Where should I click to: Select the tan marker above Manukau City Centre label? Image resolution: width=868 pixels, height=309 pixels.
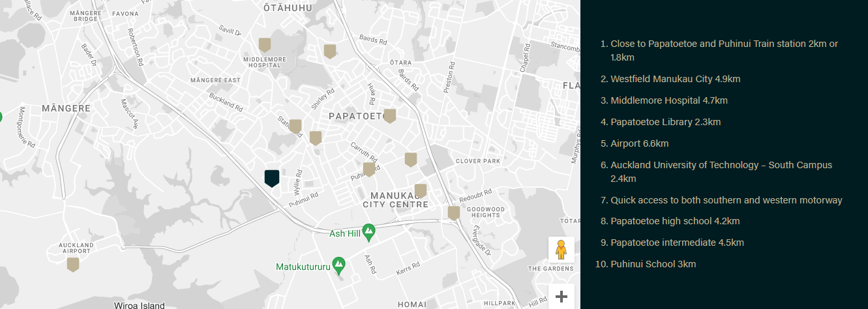(x=421, y=190)
